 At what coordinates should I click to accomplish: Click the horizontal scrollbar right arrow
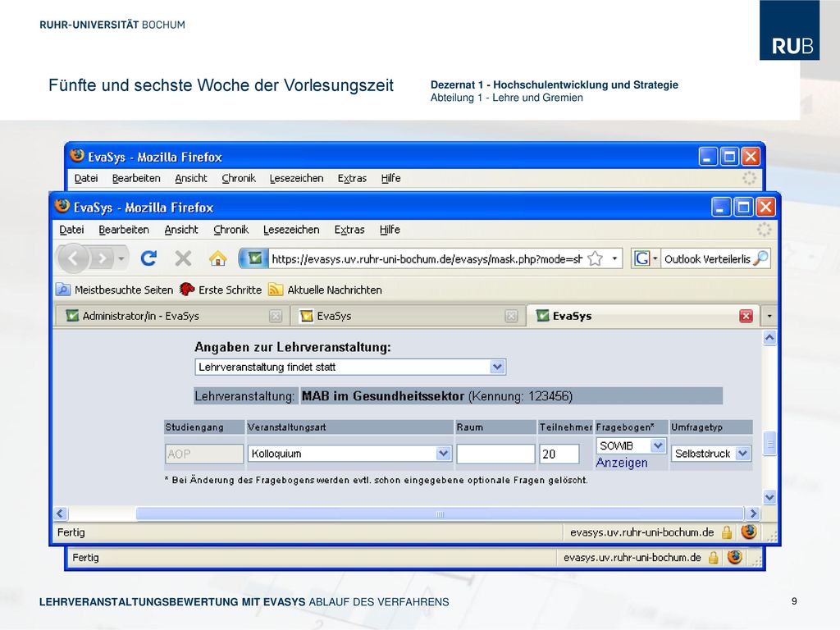click(x=753, y=514)
